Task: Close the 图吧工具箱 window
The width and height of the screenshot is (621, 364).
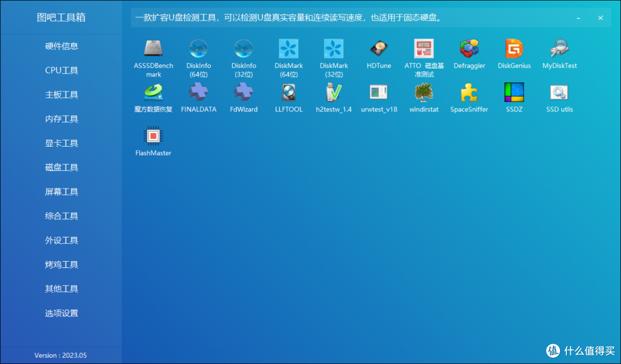Action: pos(600,18)
